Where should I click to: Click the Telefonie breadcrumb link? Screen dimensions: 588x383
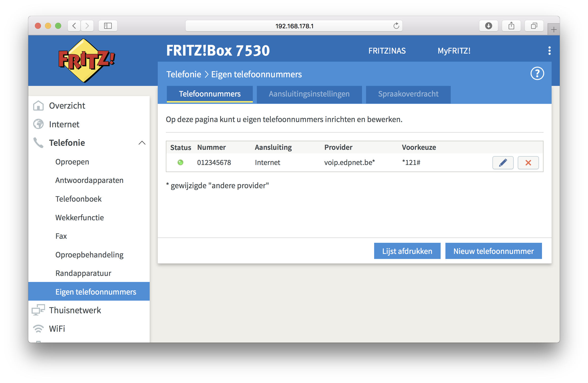pos(184,74)
